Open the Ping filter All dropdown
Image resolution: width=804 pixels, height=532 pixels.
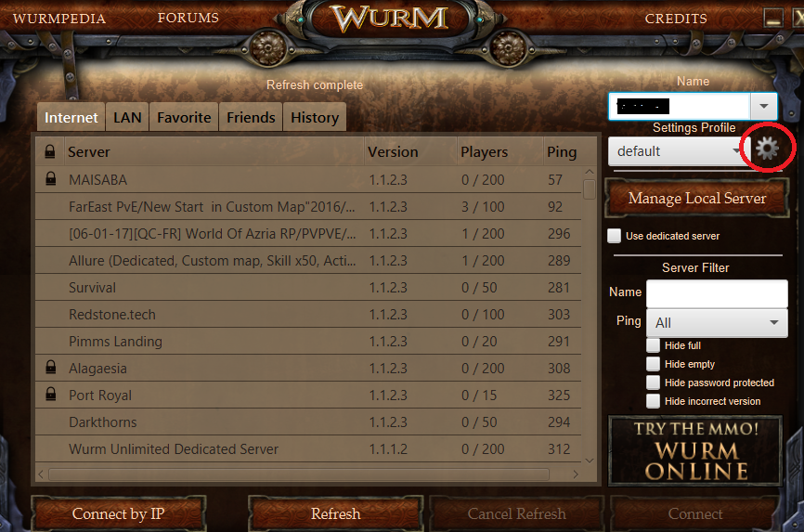tap(717, 323)
